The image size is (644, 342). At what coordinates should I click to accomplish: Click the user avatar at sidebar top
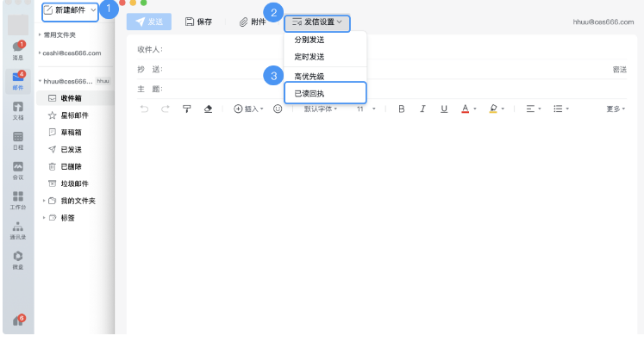pos(18,25)
